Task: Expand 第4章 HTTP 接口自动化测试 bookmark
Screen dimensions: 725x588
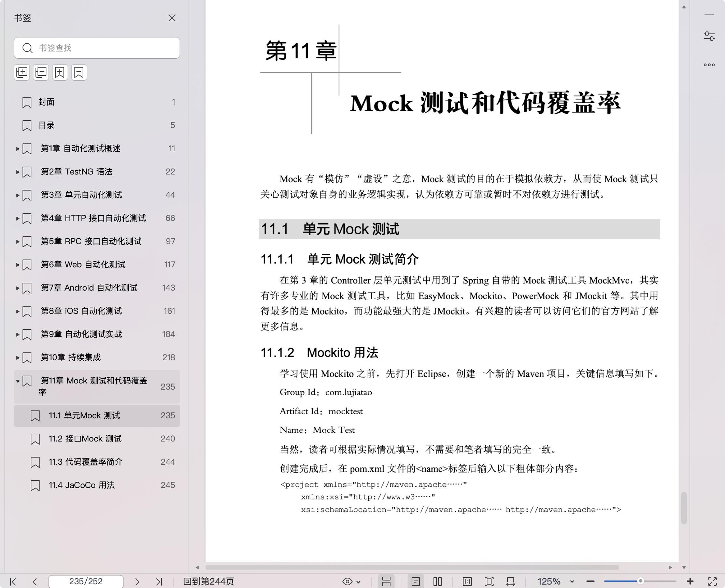Action: (18, 219)
